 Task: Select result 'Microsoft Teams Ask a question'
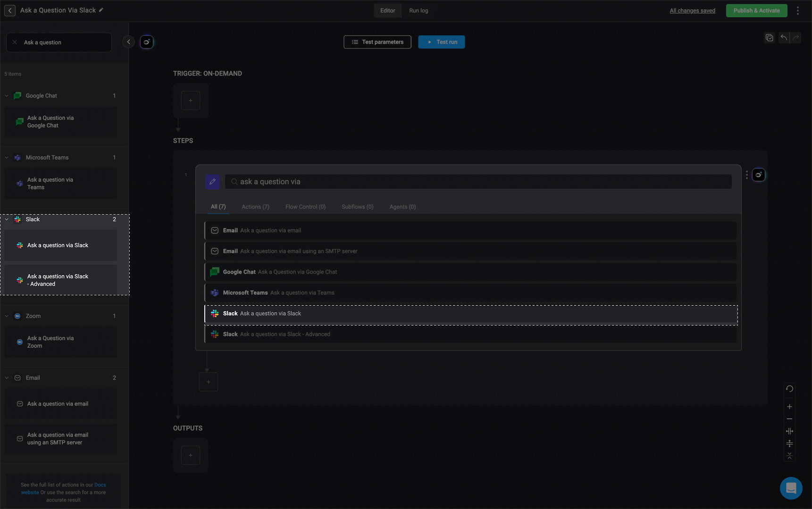coord(470,293)
